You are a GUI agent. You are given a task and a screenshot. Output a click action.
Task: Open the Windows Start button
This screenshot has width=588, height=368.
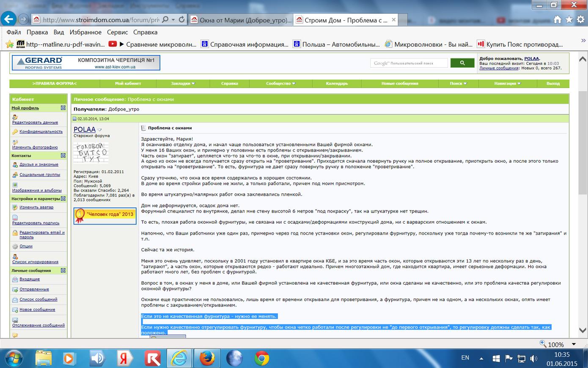(x=14, y=358)
